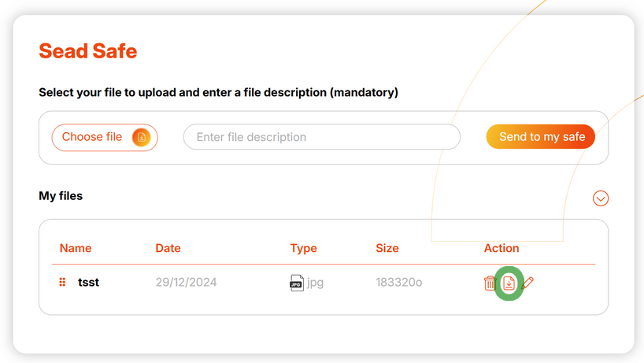This screenshot has width=644, height=363.
Task: Click the 29/12/2024 date cell
Action: pos(186,283)
